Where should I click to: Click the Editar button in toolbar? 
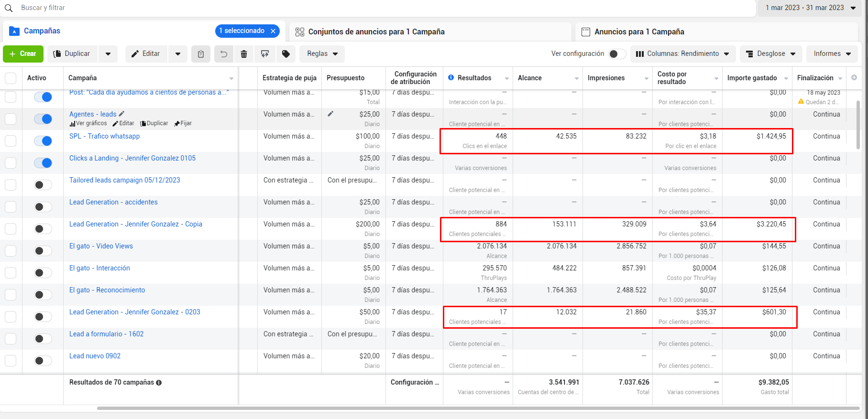[146, 54]
